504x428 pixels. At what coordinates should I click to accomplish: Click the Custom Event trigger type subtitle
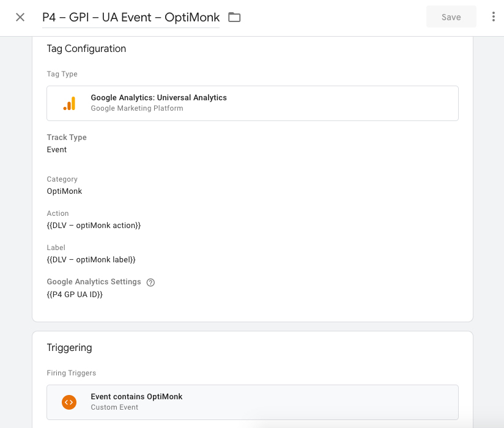point(114,407)
